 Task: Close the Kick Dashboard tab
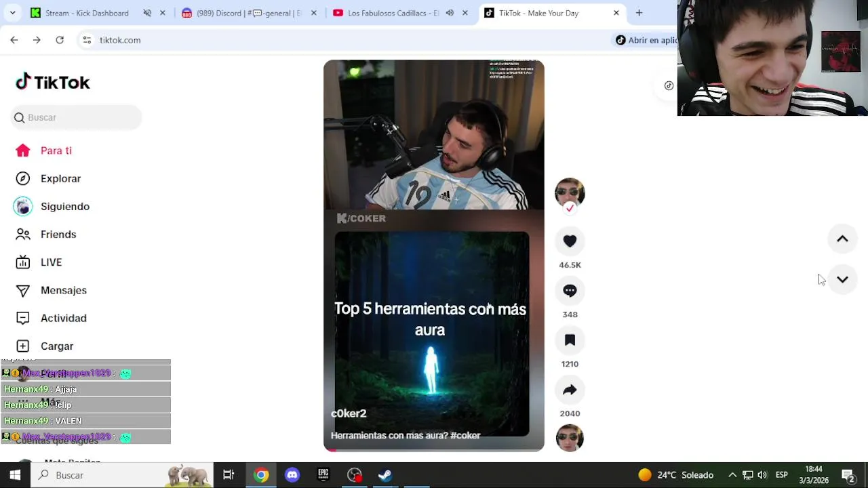pos(162,13)
